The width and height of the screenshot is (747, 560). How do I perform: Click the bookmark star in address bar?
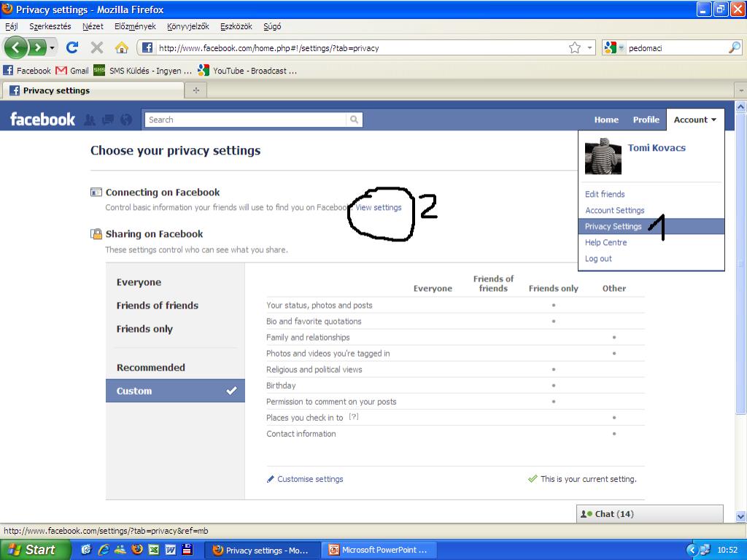tap(575, 48)
